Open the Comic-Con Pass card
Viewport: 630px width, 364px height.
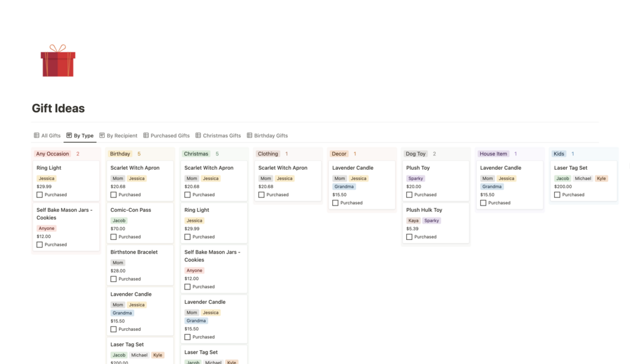140,223
